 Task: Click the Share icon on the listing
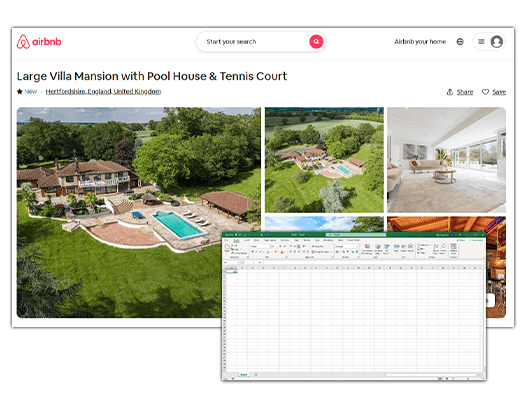450,92
